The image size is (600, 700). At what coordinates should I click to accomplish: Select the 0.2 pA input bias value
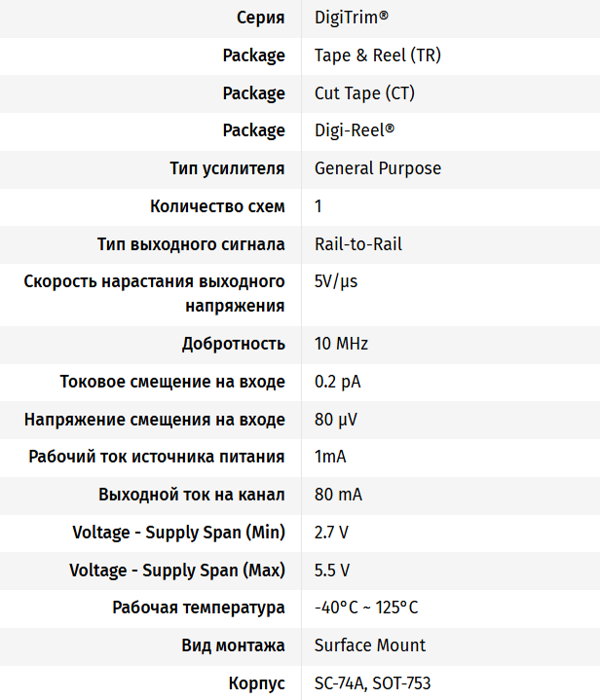[x=337, y=382]
